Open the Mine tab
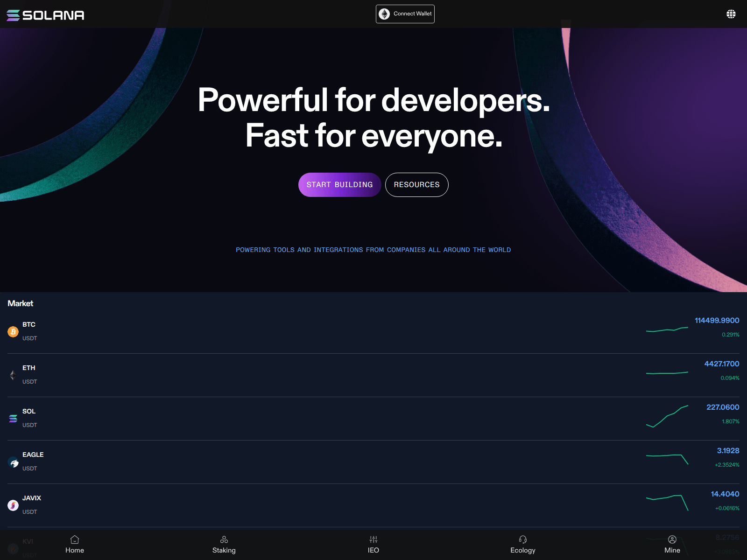Image resolution: width=747 pixels, height=560 pixels. (x=672, y=545)
